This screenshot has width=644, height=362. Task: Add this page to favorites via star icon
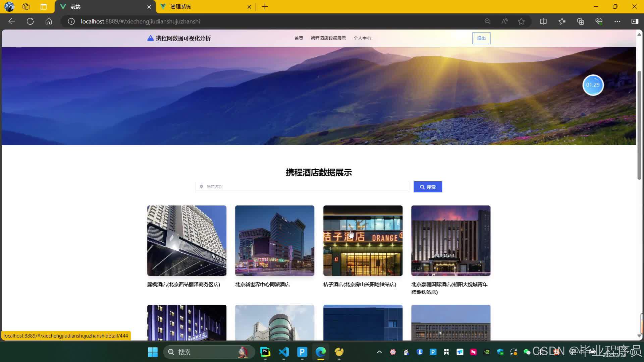pyautogui.click(x=521, y=21)
